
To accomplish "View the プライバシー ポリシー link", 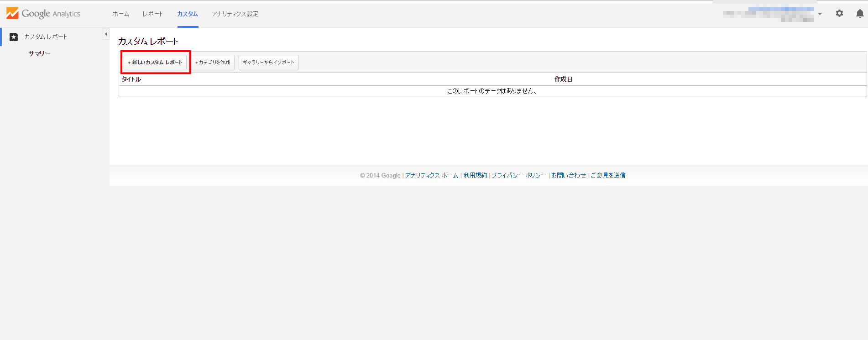I will click(519, 176).
